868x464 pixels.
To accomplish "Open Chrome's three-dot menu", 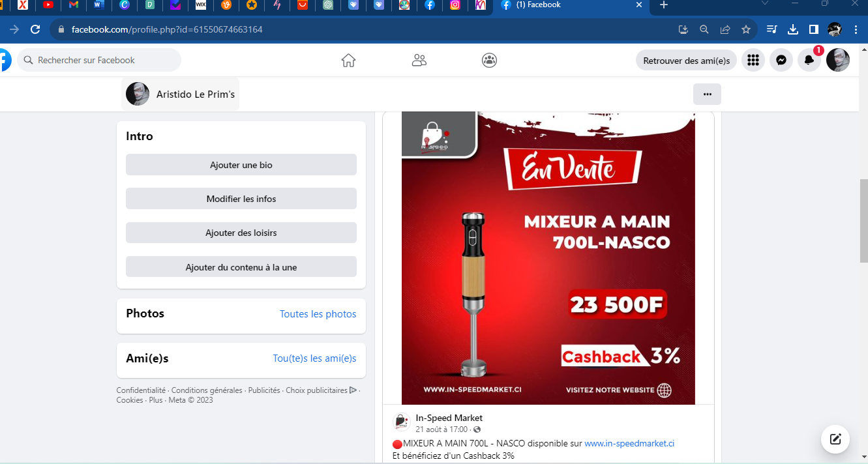I will click(855, 29).
